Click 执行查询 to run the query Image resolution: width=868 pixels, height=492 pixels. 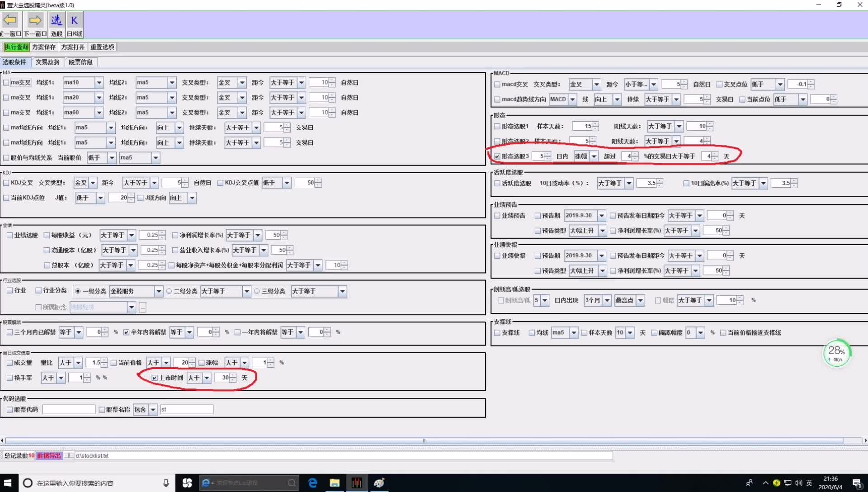[x=17, y=47]
